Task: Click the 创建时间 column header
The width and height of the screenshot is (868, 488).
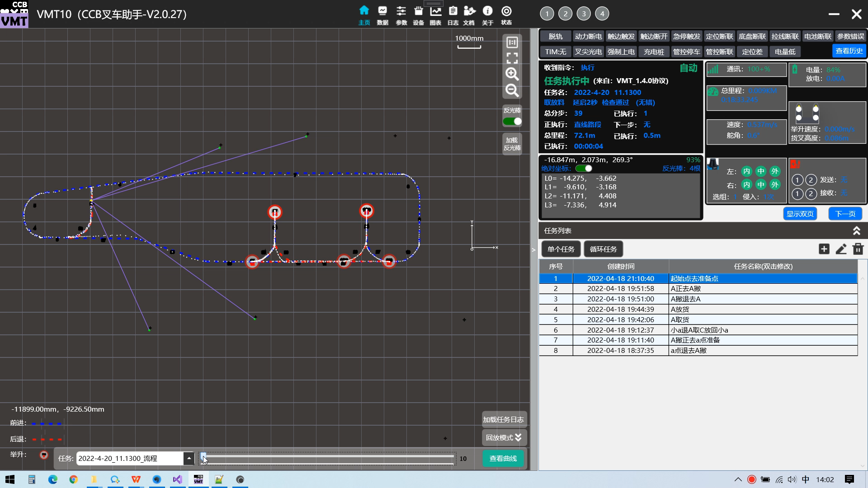Action: [621, 266]
